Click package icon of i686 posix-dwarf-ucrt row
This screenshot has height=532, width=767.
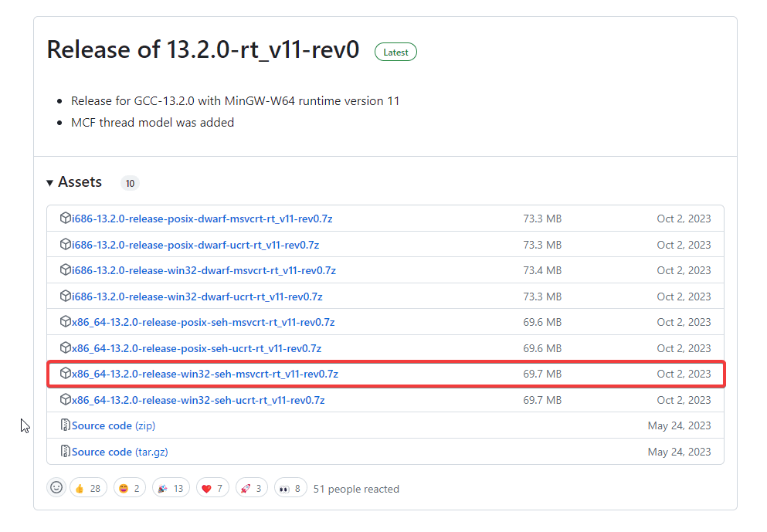(65, 244)
